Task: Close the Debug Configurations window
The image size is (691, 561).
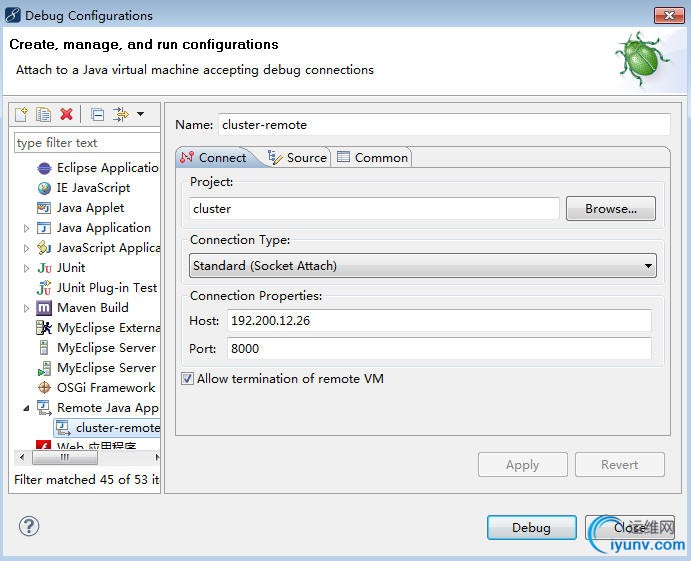Action: click(669, 15)
